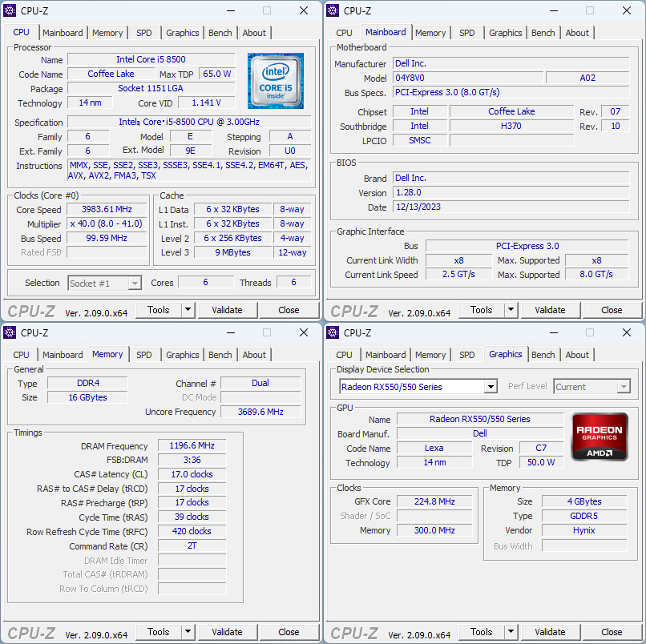
Task: Click the Current Link Speed value 2.5 GT/s
Action: 458,274
